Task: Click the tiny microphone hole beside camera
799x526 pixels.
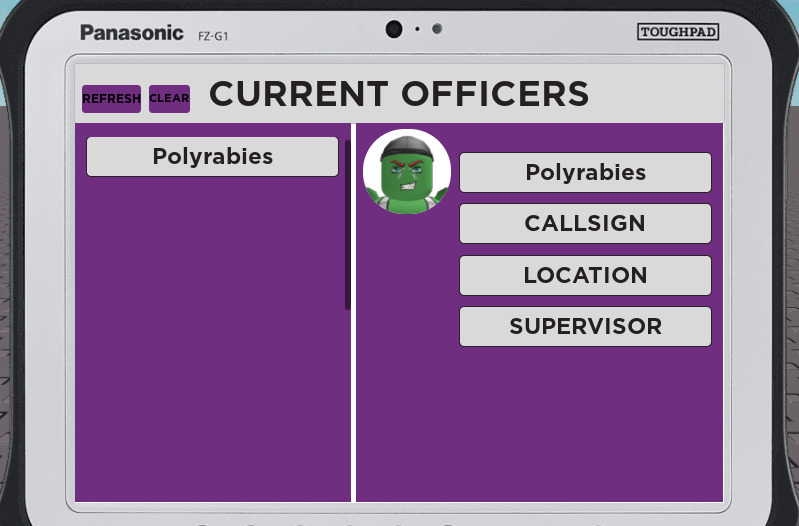Action: pos(417,29)
